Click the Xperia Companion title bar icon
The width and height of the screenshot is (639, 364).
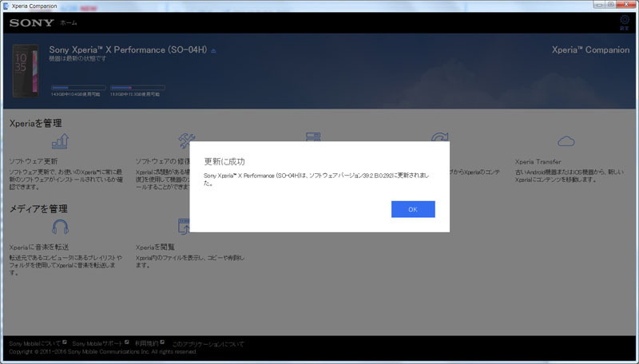pyautogui.click(x=6, y=6)
